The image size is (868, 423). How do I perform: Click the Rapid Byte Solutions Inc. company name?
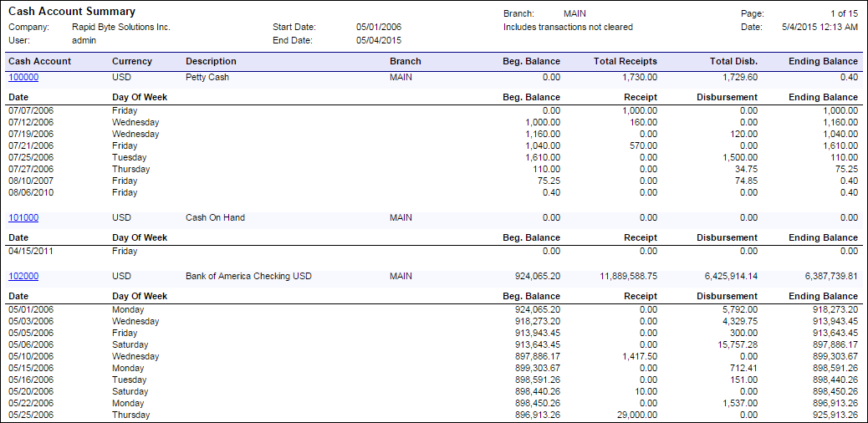[x=120, y=27]
